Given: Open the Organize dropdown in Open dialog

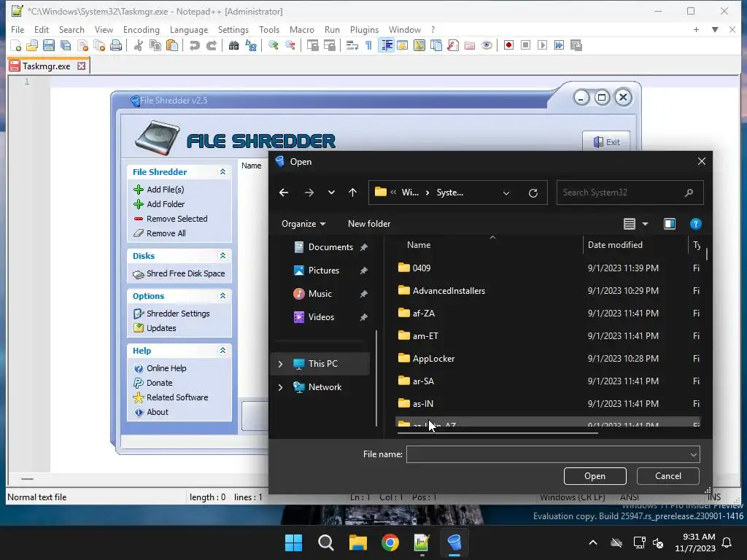Looking at the screenshot, I should [x=303, y=224].
